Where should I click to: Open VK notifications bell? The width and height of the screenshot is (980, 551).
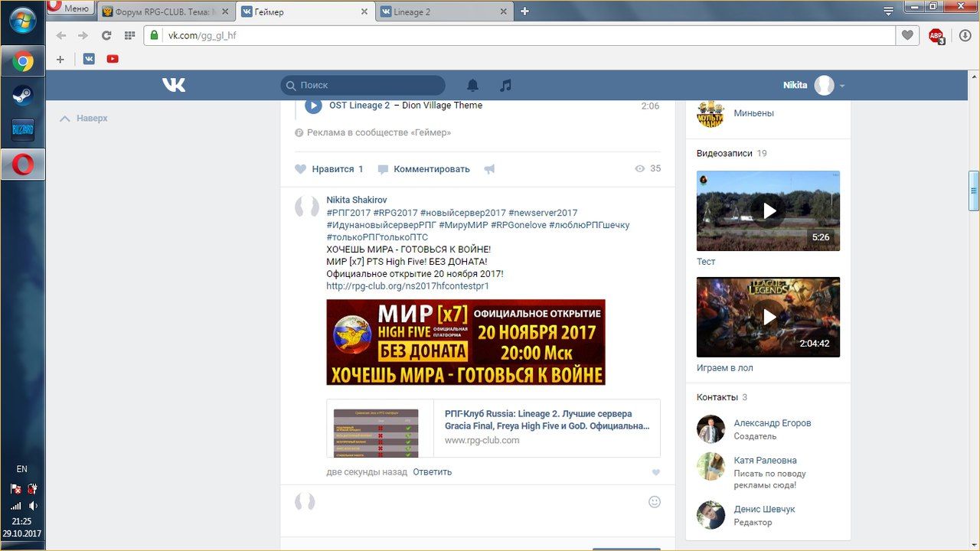click(x=473, y=85)
